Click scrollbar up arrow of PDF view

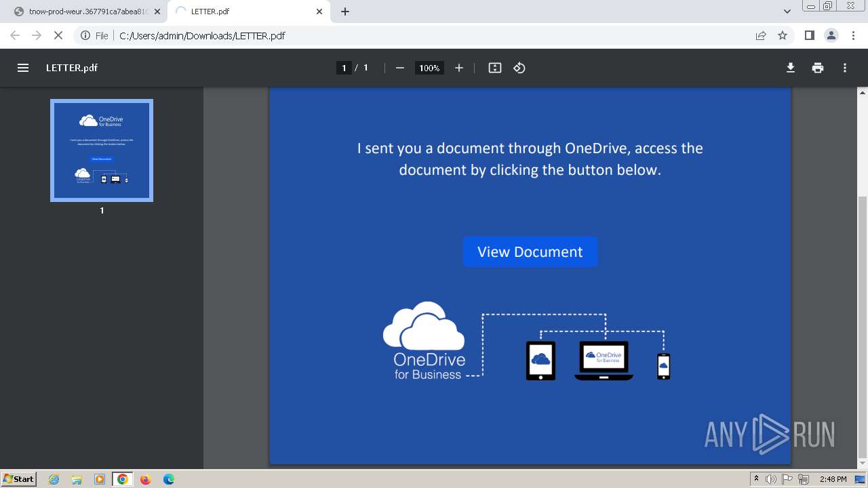click(863, 92)
